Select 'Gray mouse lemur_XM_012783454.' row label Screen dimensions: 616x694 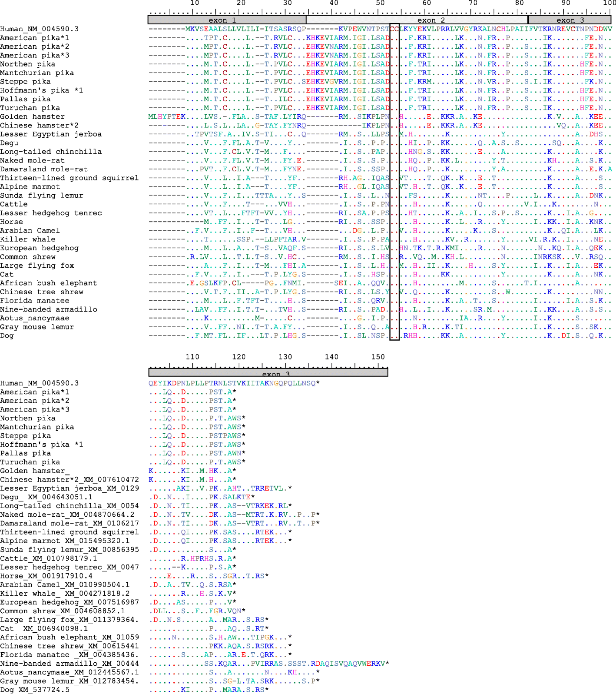tap(70, 681)
